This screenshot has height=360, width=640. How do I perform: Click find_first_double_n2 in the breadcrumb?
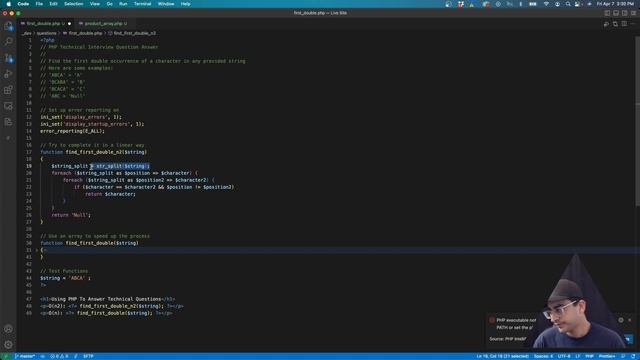[x=134, y=33]
